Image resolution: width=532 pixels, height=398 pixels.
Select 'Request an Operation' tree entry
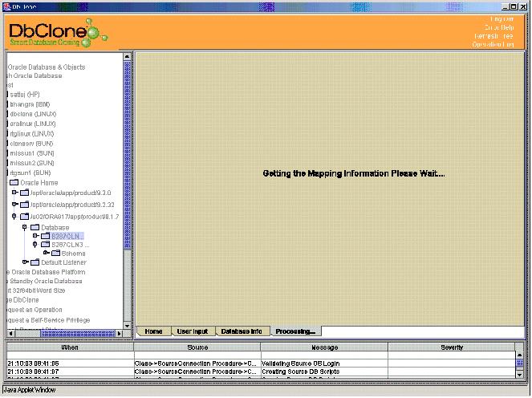(35, 310)
